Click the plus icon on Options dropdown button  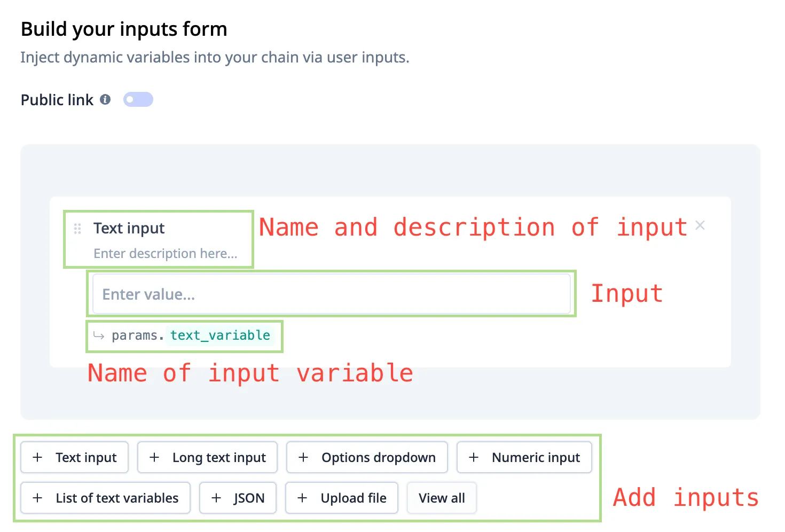point(303,458)
